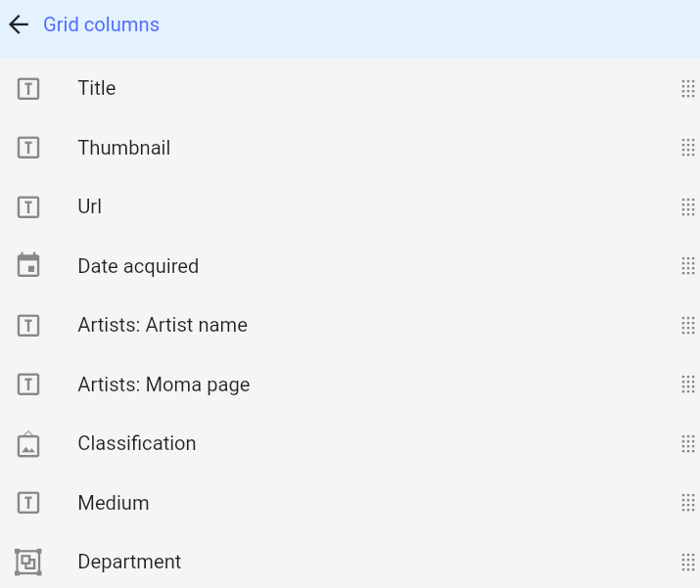The width and height of the screenshot is (700, 588).
Task: Click the text icon beside Thumbnail
Action: (28, 148)
